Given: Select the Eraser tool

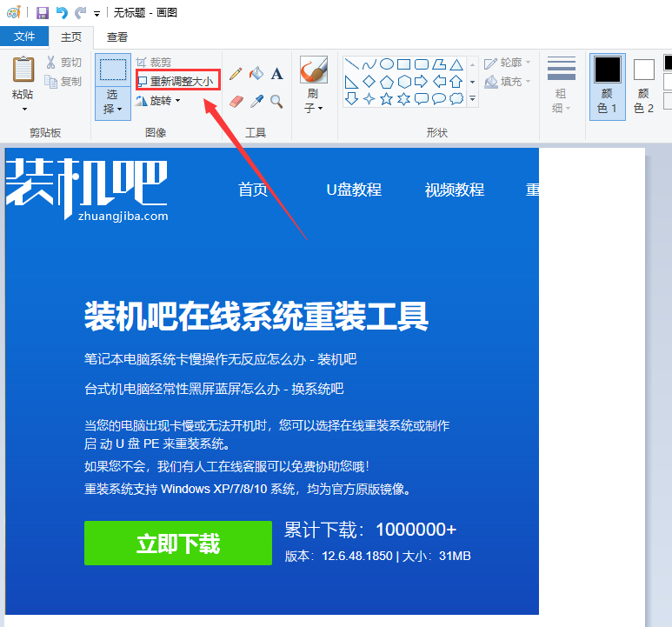Looking at the screenshot, I should click(236, 101).
